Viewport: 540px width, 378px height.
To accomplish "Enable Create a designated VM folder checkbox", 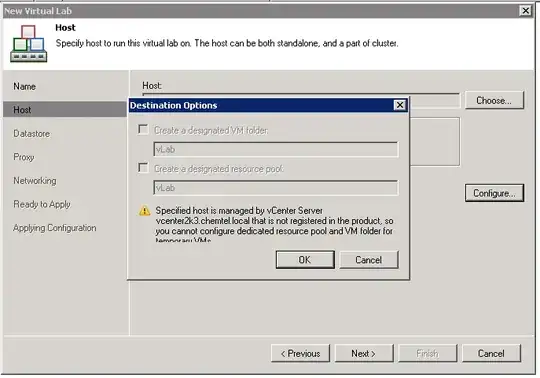I will [143, 129].
